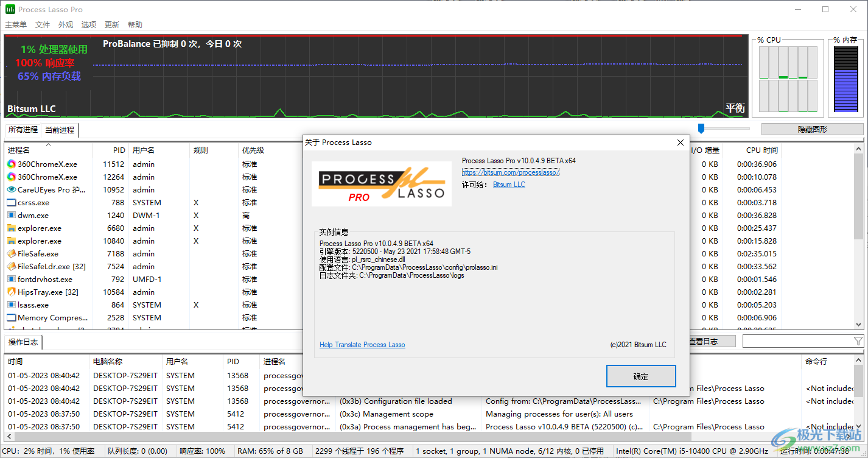The height and width of the screenshot is (458, 868).
Task: Click the % CPU core usage meter
Action: [x=787, y=79]
